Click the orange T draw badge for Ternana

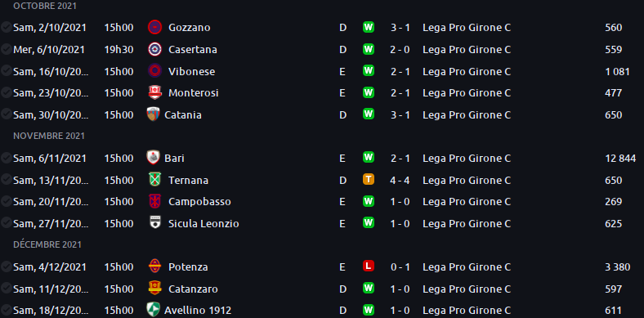coord(369,180)
